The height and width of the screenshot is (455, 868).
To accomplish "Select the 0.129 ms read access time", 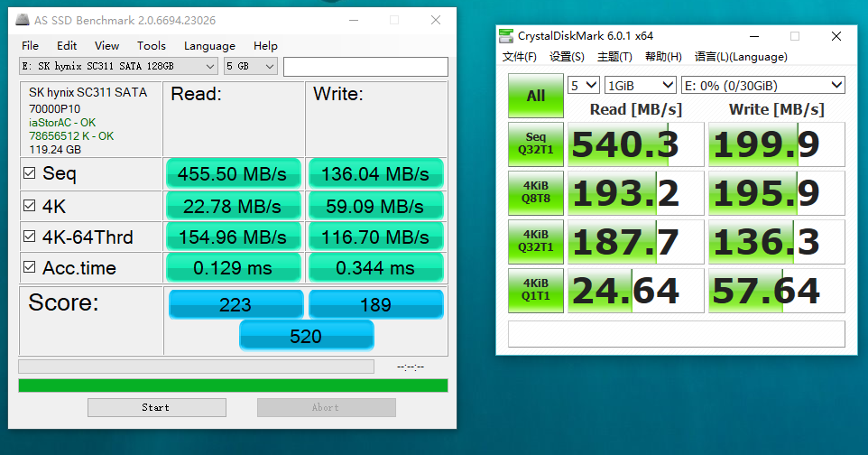I will point(233,268).
